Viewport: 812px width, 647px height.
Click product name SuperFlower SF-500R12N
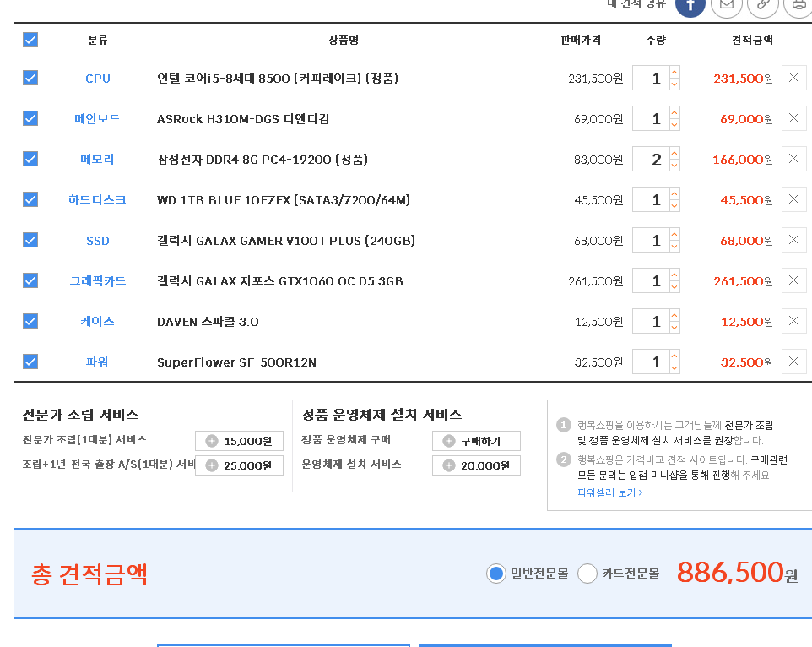(x=236, y=362)
